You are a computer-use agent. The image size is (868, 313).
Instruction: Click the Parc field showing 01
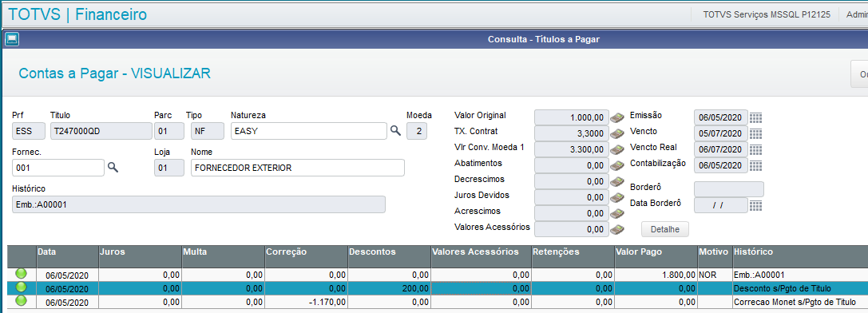click(168, 131)
